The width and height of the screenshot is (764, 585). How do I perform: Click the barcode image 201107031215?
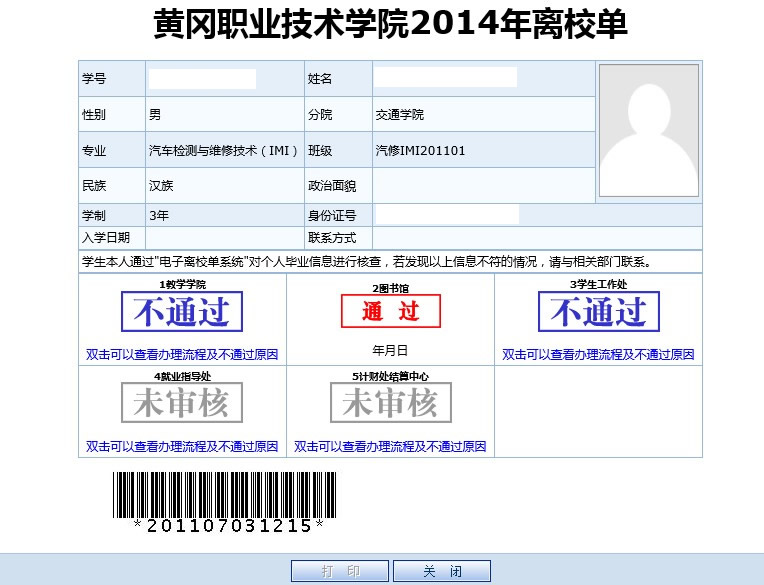(224, 498)
